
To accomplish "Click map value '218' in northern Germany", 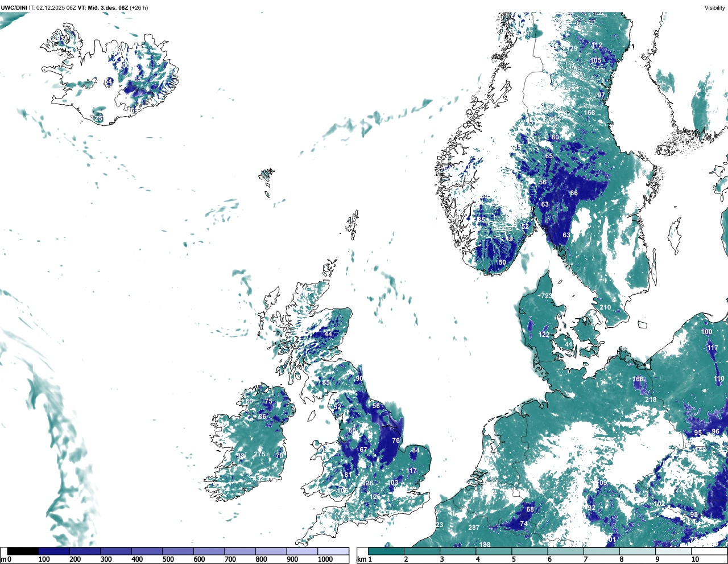I will pos(651,400).
